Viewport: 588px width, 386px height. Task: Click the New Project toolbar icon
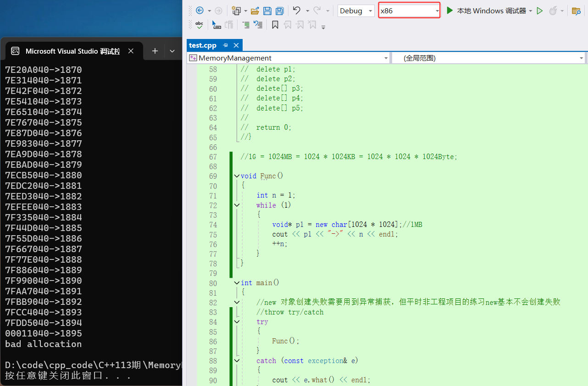pyautogui.click(x=236, y=11)
